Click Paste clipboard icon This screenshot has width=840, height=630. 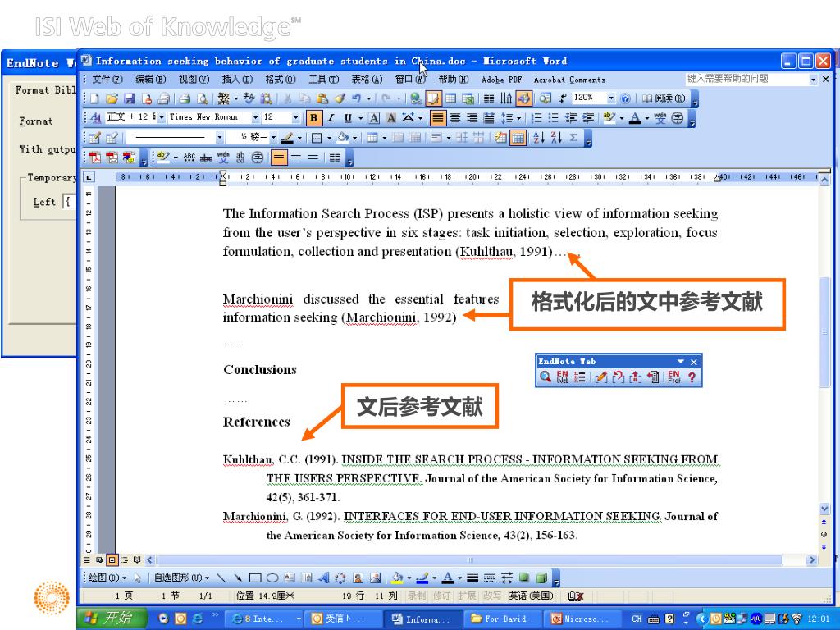(322, 98)
